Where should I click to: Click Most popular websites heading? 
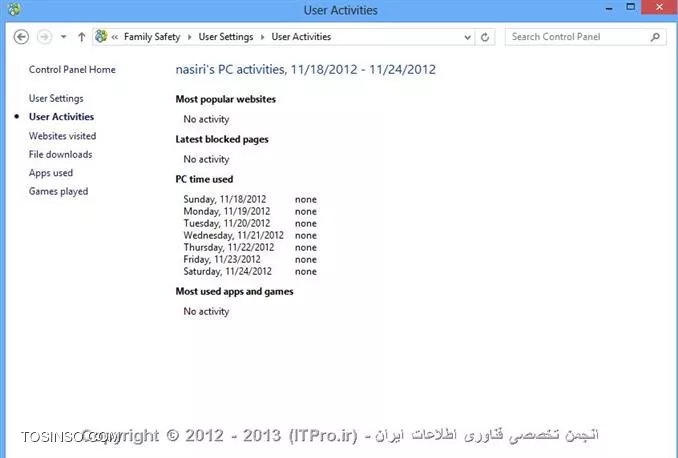click(226, 99)
